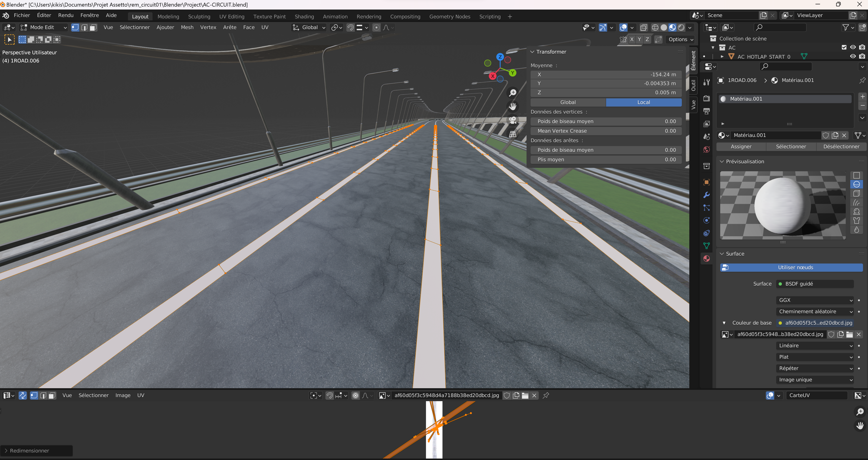Switch to the UV Editing workspace tab
868x460 pixels.
[232, 17]
